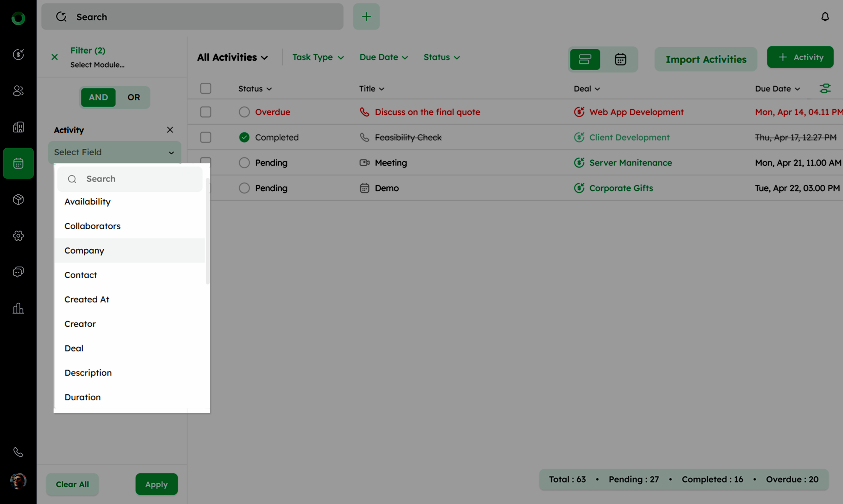Select Created At field option
The height and width of the screenshot is (504, 843).
tap(87, 299)
